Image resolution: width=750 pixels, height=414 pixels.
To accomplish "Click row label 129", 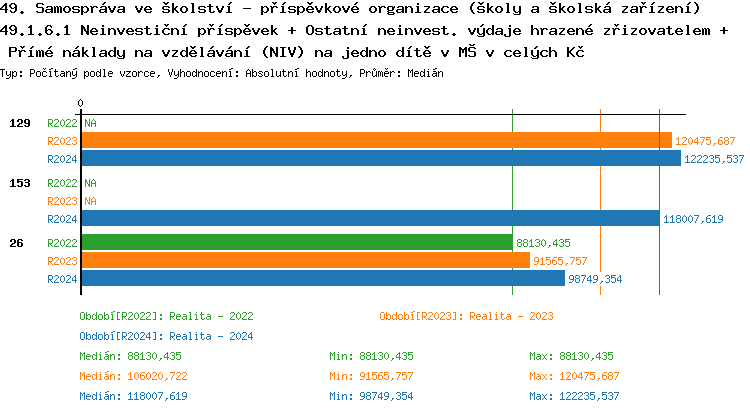I will [20, 123].
